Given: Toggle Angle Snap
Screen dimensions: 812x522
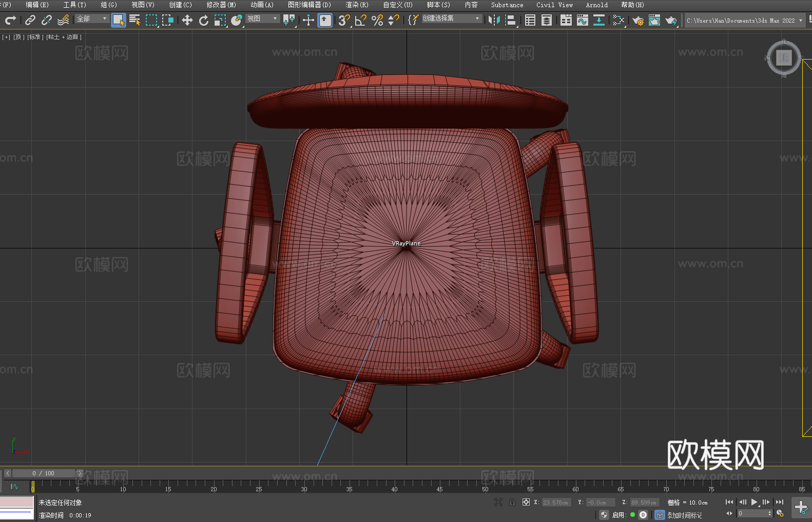Looking at the screenshot, I should (x=361, y=20).
